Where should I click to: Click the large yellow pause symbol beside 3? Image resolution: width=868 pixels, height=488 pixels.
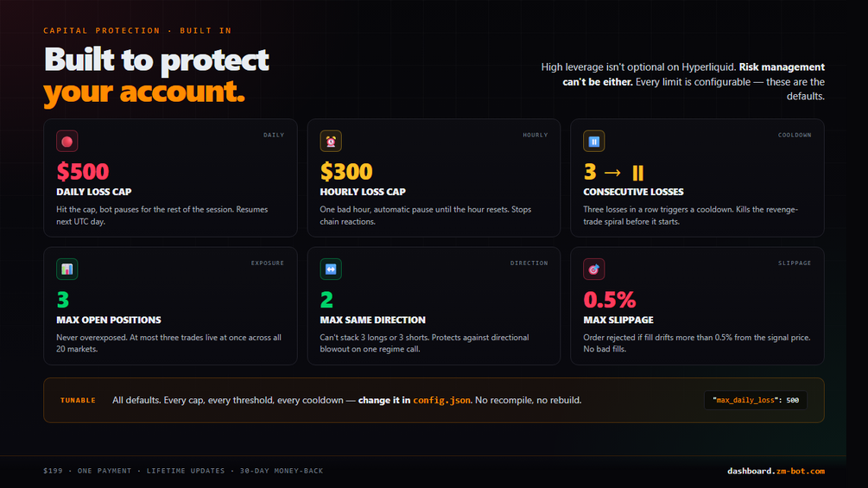pyautogui.click(x=637, y=174)
